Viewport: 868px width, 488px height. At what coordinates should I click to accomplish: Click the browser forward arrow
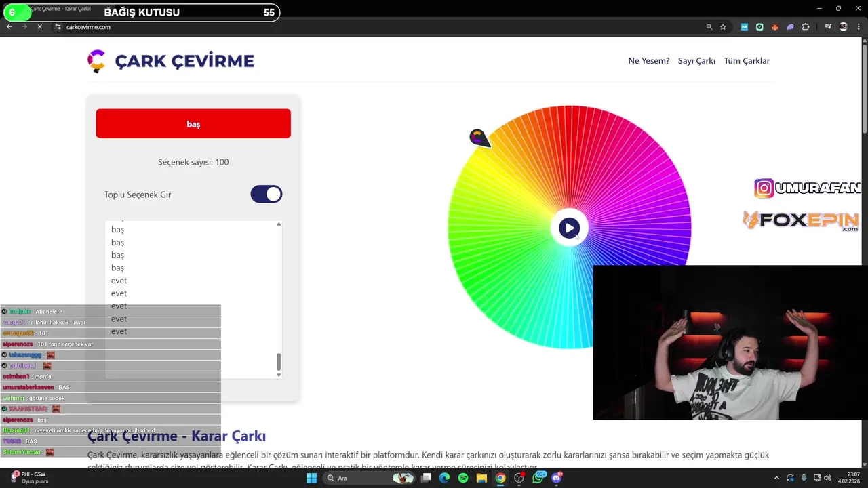(x=24, y=27)
